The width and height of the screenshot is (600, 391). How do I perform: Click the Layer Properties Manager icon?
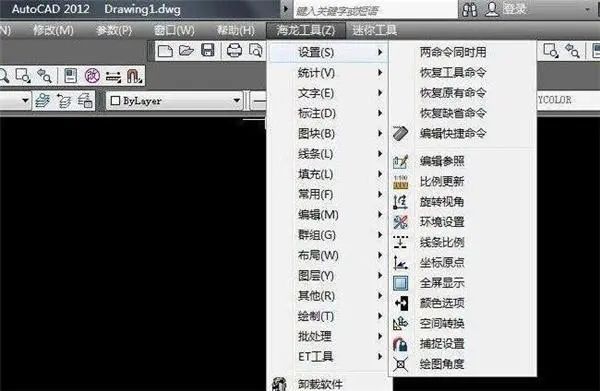click(42, 101)
